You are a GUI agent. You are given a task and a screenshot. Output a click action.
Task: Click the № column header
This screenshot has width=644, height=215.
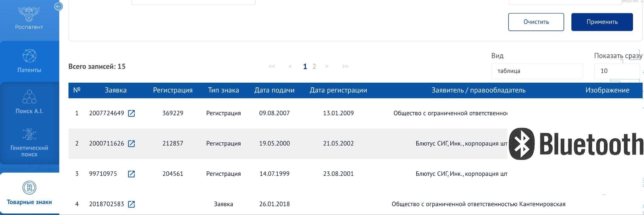[77, 90]
